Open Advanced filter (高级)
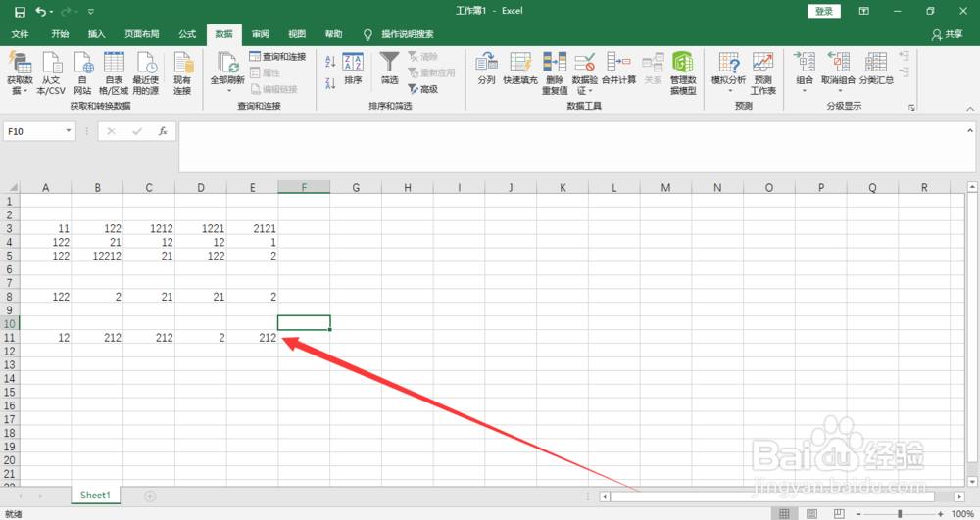Screen dimensions: 980x520 click(423, 89)
